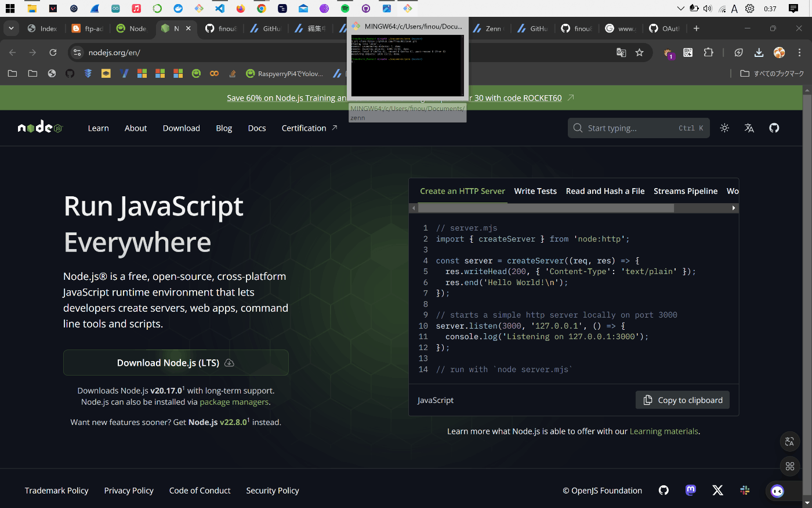Image resolution: width=812 pixels, height=508 pixels.
Task: Open Visual Studio Code from the taskbar
Action: (219, 8)
